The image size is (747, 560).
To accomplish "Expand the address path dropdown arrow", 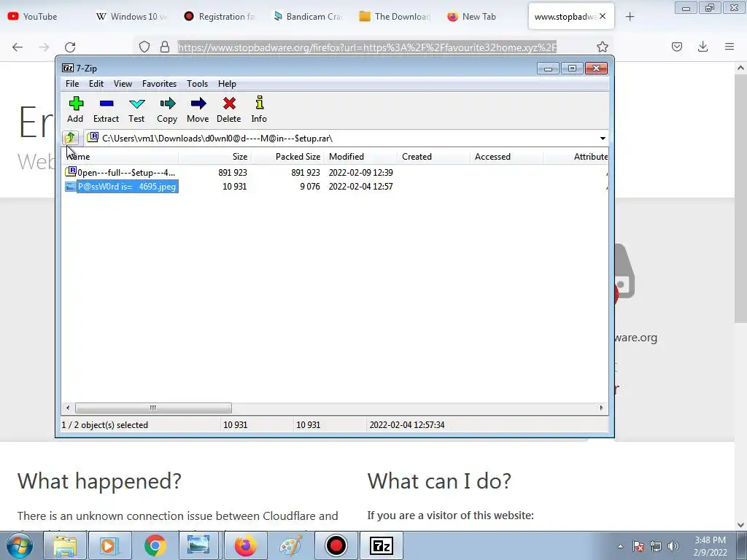I will pyautogui.click(x=603, y=138).
